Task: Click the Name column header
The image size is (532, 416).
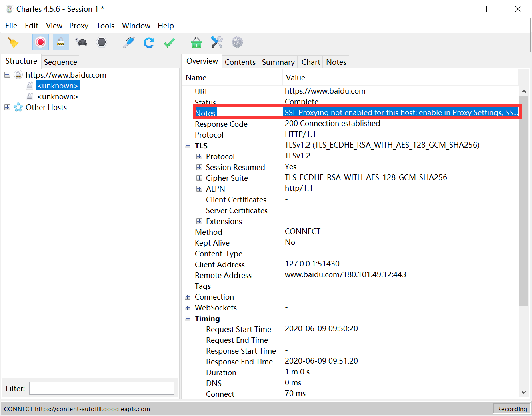Action: click(x=232, y=78)
